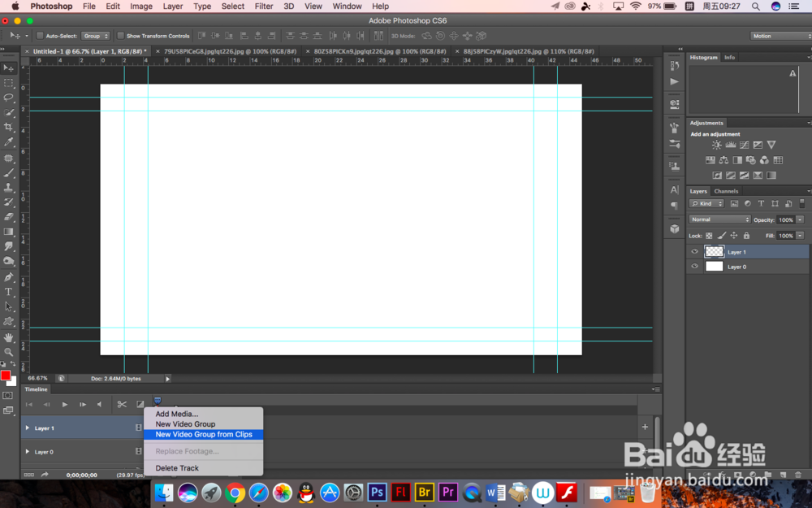Viewport: 812px width, 508px height.
Task: Select the Zoom tool
Action: point(8,352)
